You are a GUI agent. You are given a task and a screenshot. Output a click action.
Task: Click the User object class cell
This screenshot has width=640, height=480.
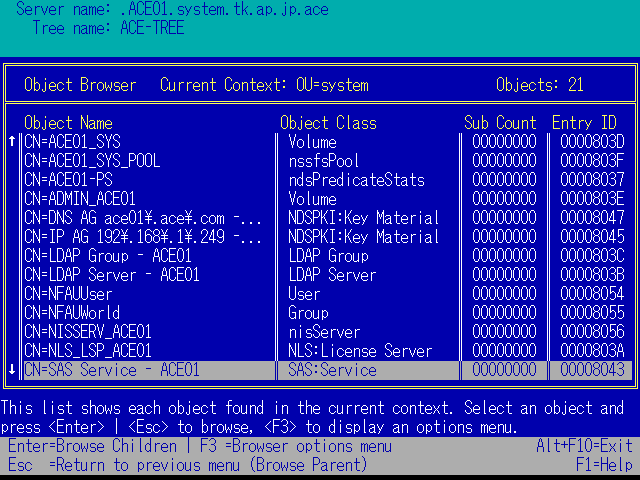(x=304, y=294)
